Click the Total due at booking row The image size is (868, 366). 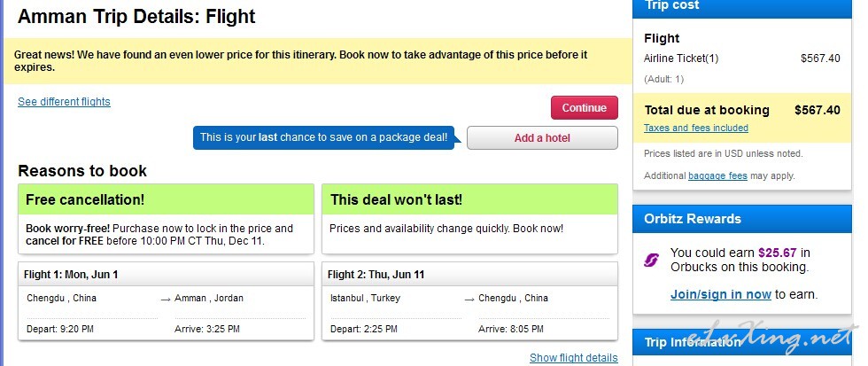[742, 110]
